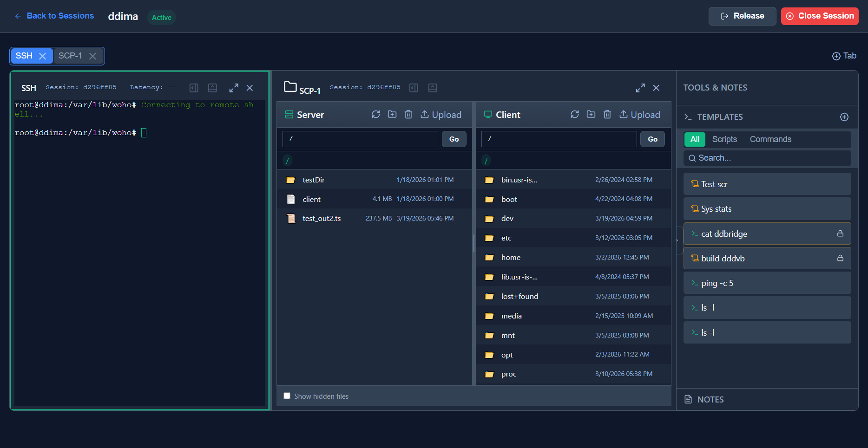The height and width of the screenshot is (448, 868).
Task: Select the media folder in Client
Action: click(573, 316)
